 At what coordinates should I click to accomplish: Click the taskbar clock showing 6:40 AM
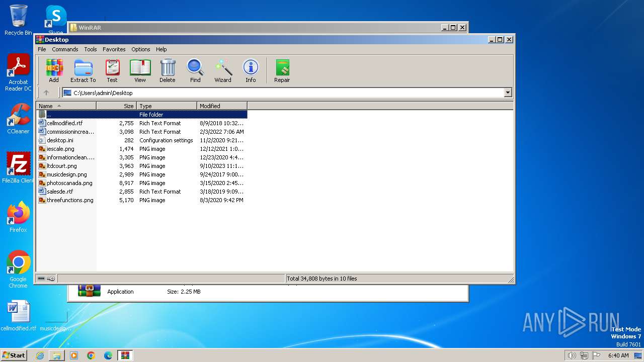[618, 355]
